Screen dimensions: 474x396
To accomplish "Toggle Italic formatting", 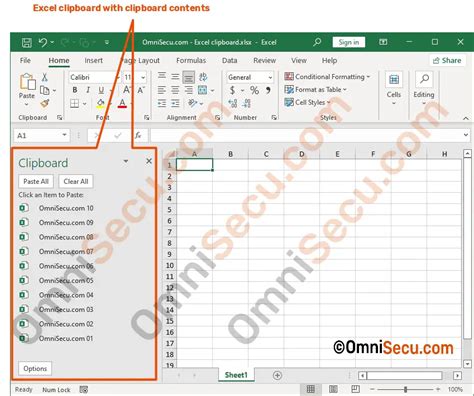I will click(88, 90).
